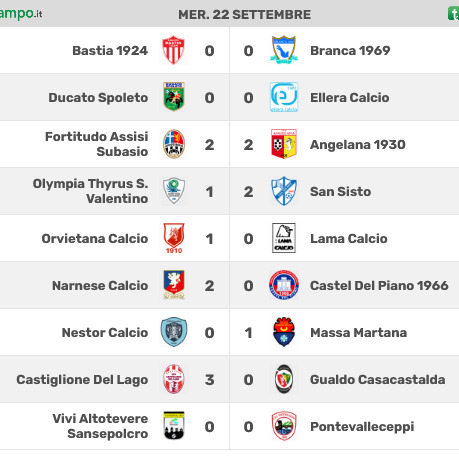Click the green icon at top right
The width and height of the screenshot is (459, 458).
pyautogui.click(x=453, y=14)
